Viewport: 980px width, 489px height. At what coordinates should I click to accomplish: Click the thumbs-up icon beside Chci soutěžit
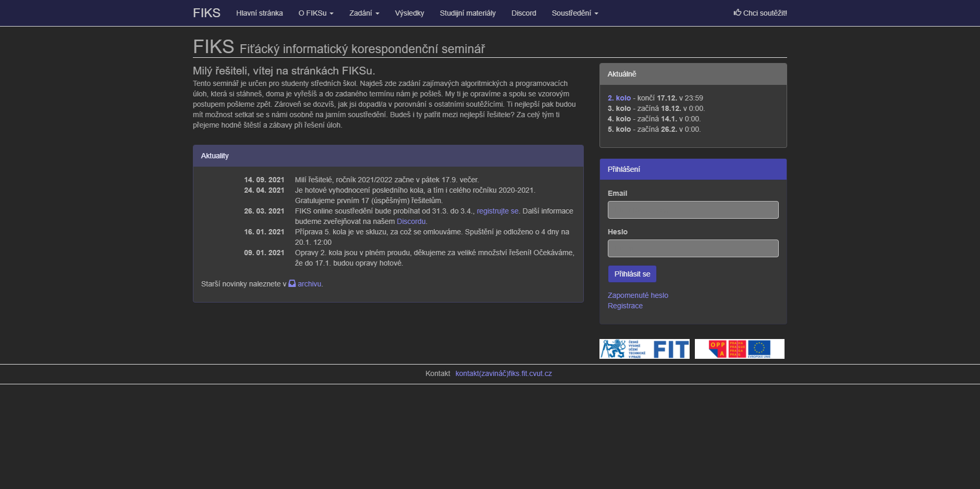pos(737,12)
